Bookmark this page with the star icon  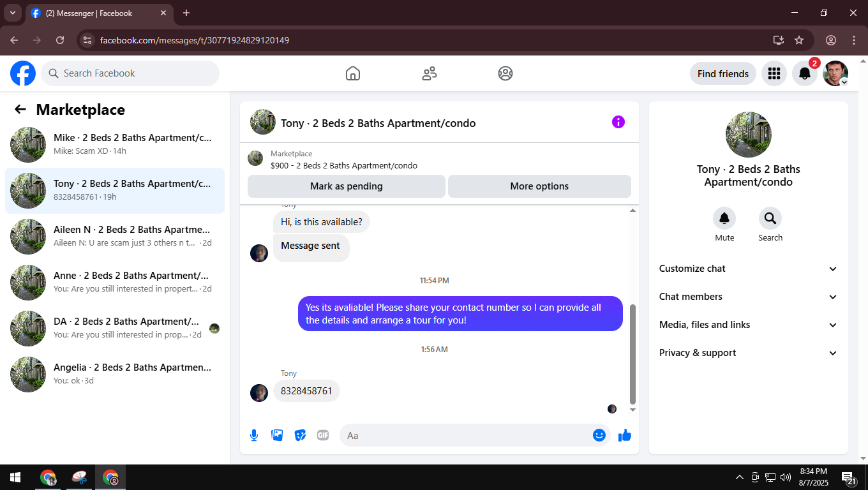[x=799, y=40]
